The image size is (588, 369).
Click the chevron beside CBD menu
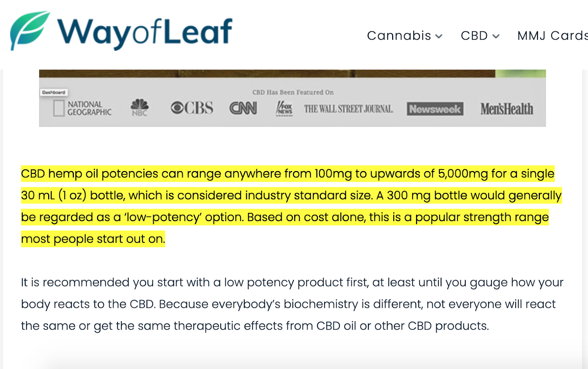(496, 36)
